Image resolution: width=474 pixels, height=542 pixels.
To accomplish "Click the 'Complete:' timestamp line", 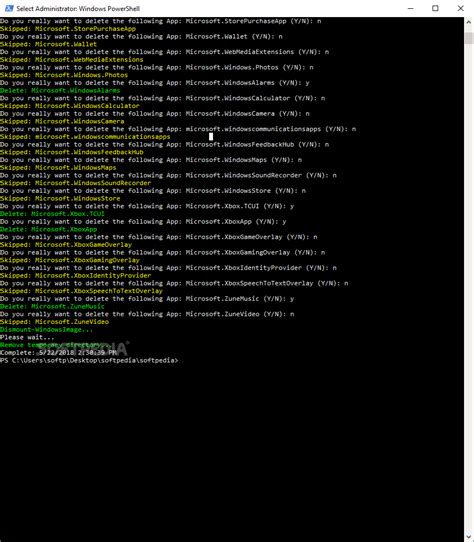I will coord(58,353).
